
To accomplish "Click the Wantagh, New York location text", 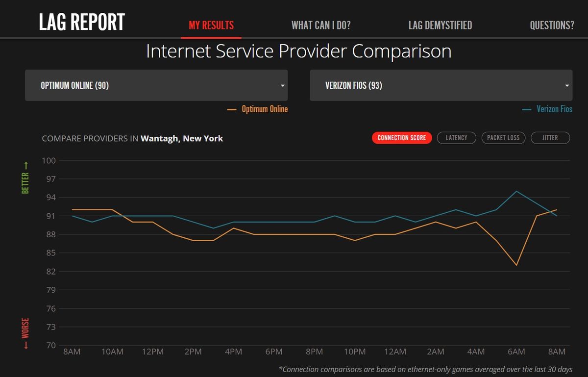I will pyautogui.click(x=182, y=139).
